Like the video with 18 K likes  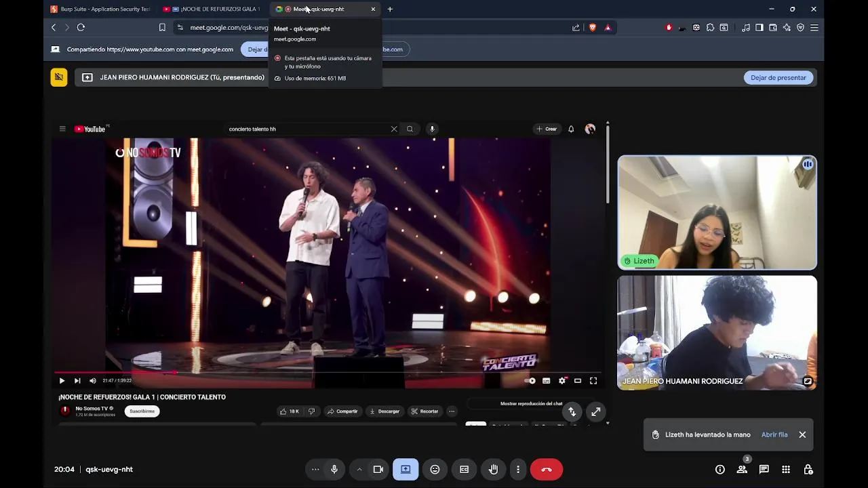coord(289,411)
